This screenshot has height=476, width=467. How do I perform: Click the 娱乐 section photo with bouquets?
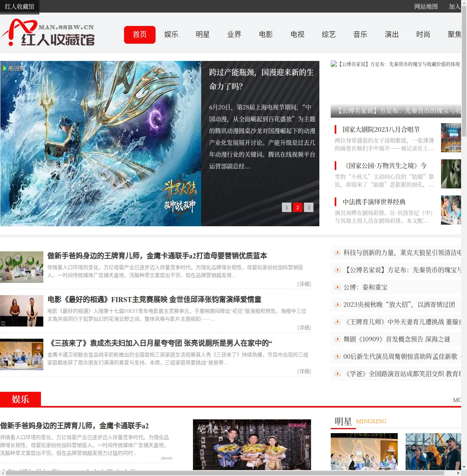click(252, 445)
